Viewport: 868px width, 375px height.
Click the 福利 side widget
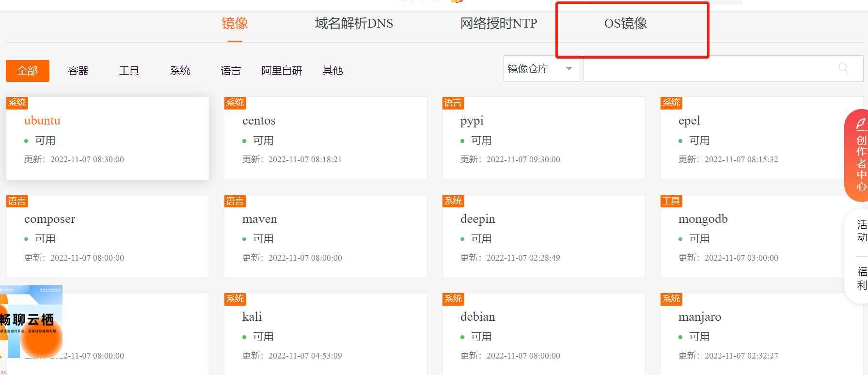pyautogui.click(x=862, y=279)
